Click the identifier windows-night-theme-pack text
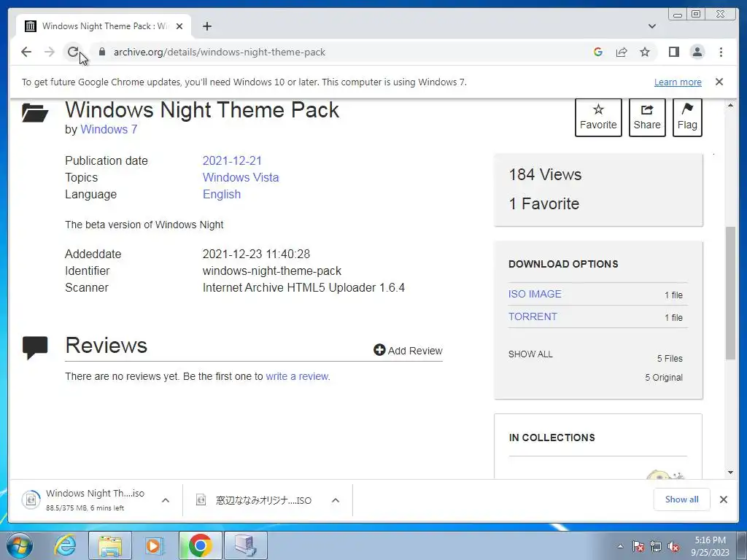 pos(271,271)
